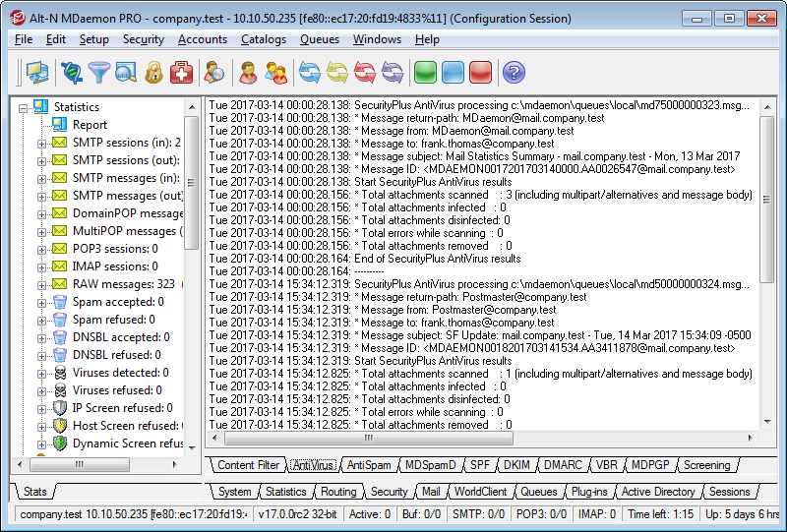The width and height of the screenshot is (787, 532).
Task: Select Viruses detected in statistics tree
Action: [120, 373]
